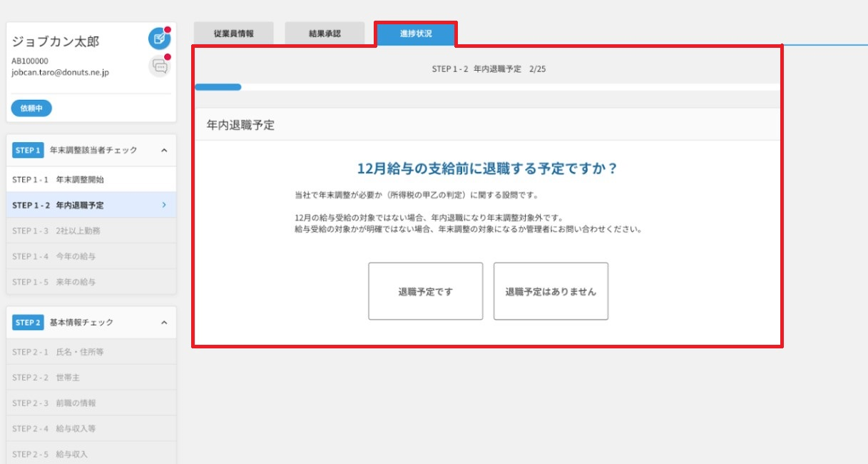The image size is (868, 464).
Task: Click the employee ID AB100000
Action: click(30, 61)
